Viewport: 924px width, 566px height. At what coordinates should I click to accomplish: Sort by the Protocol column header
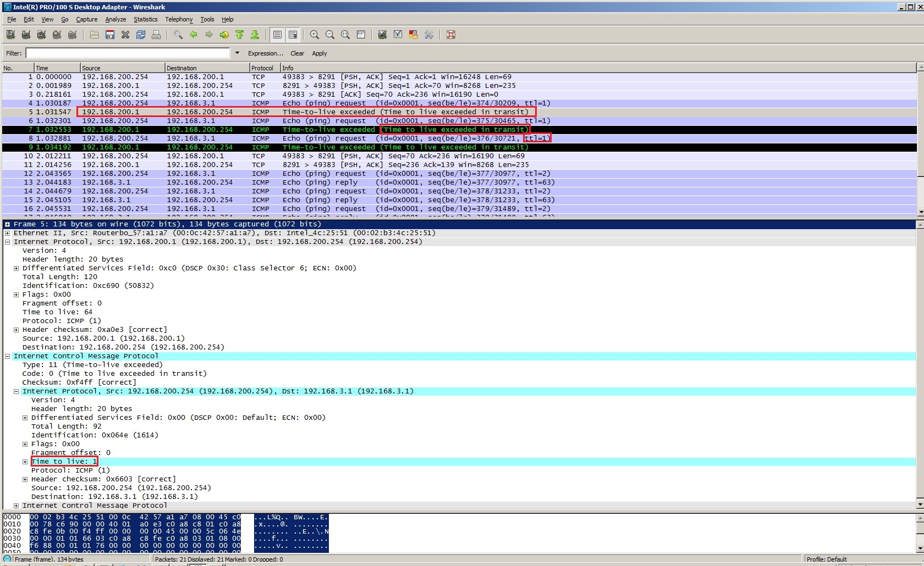265,68
